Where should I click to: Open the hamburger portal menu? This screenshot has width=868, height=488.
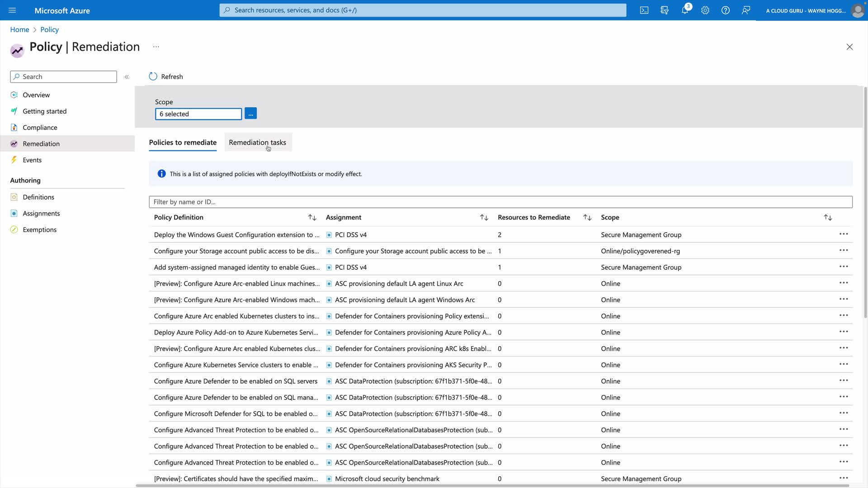pyautogui.click(x=12, y=10)
